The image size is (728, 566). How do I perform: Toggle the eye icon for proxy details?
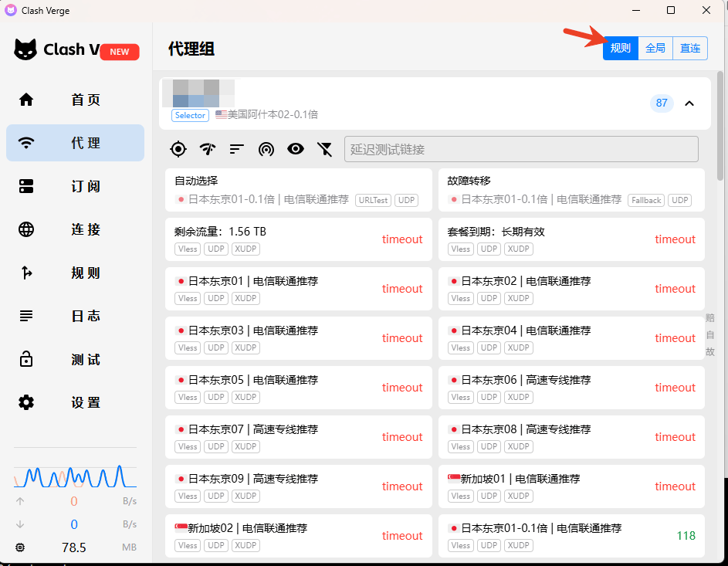point(296,149)
